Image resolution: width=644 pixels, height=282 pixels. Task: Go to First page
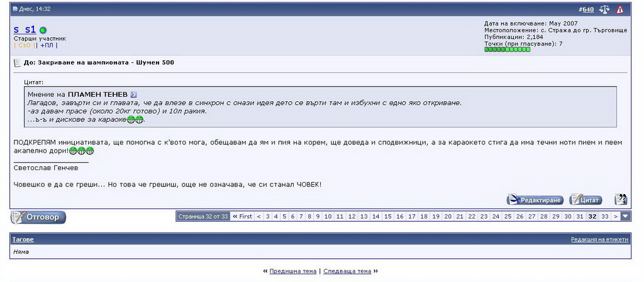[242, 217]
